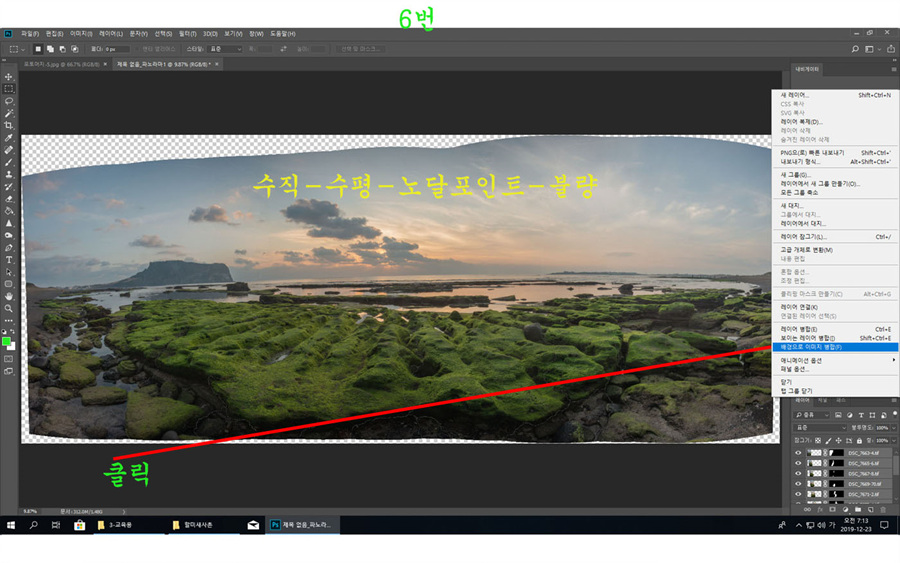Toggle lock image pixels brush icon

pos(828,441)
